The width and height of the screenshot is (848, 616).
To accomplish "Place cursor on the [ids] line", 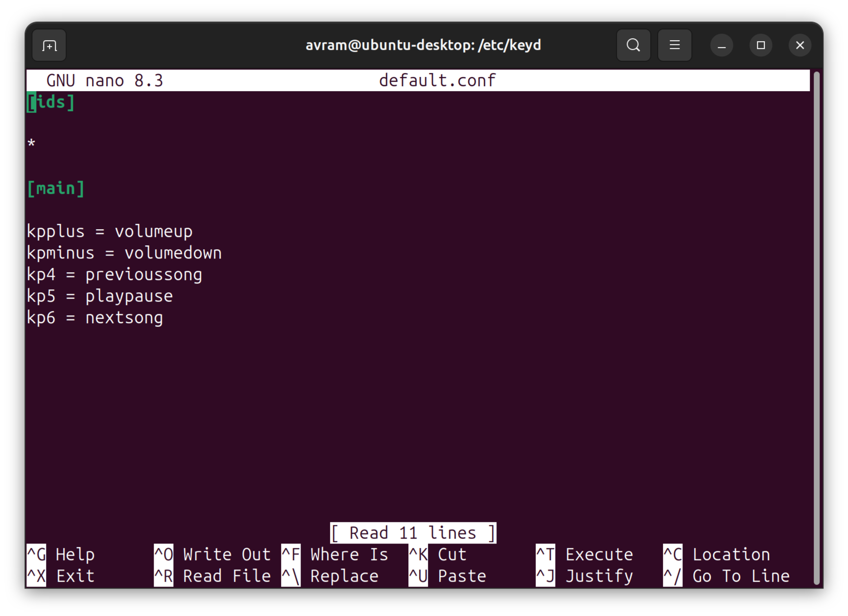I will coord(51,102).
